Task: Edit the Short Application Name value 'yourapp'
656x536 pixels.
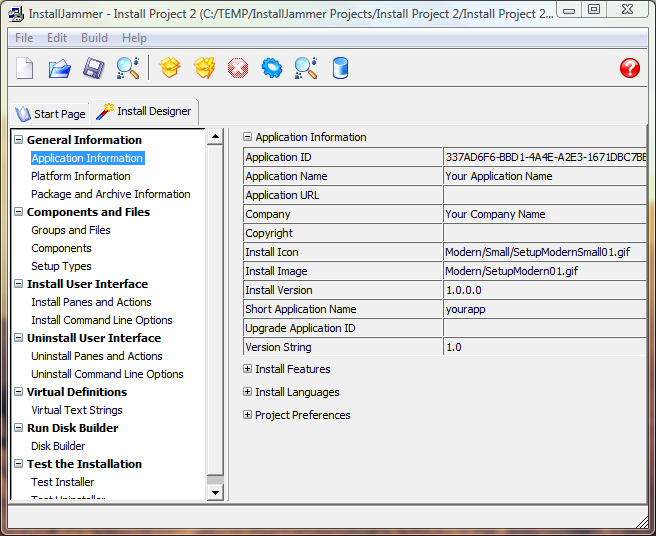Action: [545, 309]
